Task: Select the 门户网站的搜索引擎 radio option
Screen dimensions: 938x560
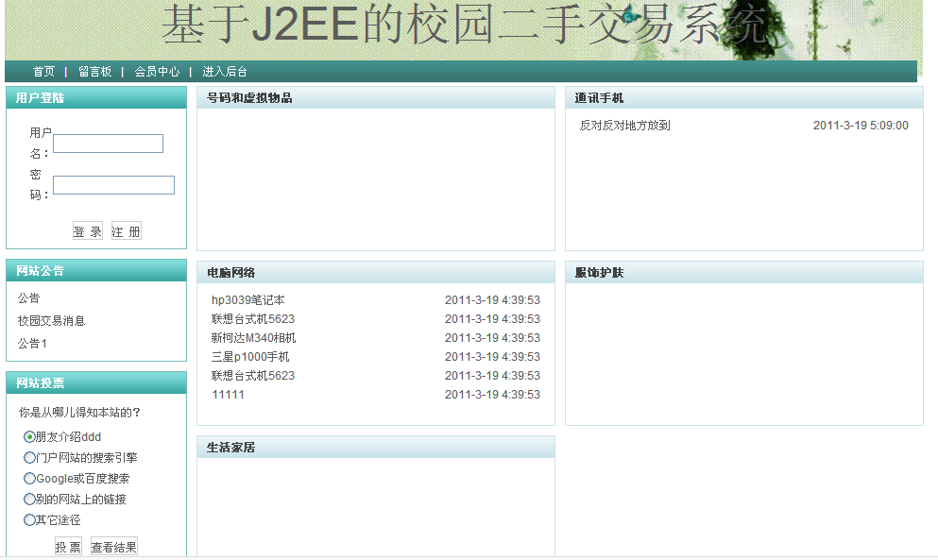Action: coord(28,458)
